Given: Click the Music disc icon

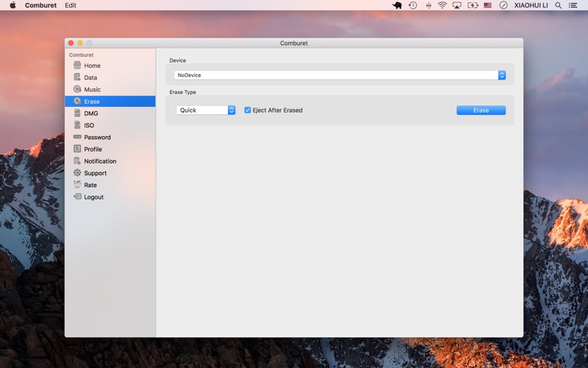Looking at the screenshot, I should (77, 89).
